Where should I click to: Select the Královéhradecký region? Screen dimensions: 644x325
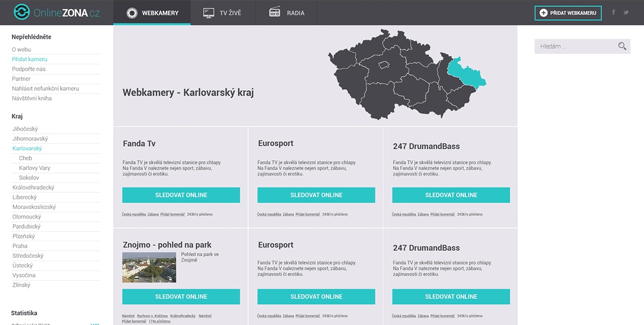(x=33, y=187)
